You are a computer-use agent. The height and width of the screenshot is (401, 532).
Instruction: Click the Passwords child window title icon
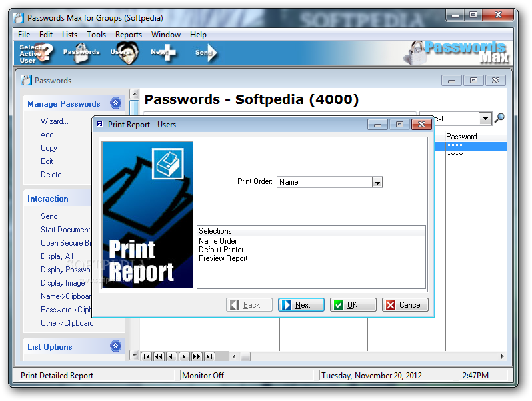(27, 80)
